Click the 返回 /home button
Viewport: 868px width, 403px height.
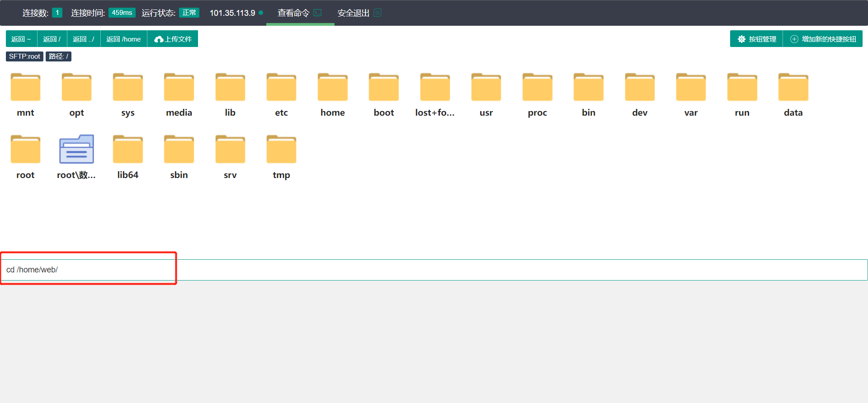(123, 39)
